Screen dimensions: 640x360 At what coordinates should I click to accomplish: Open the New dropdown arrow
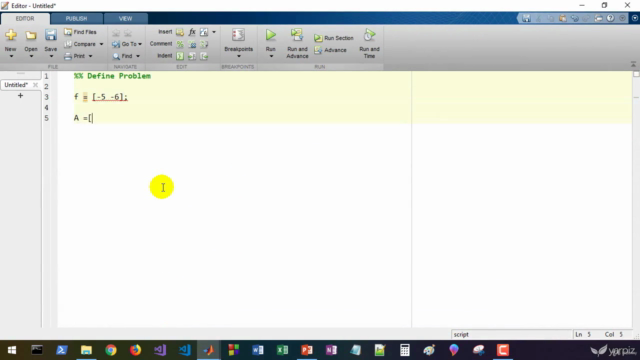point(11,56)
